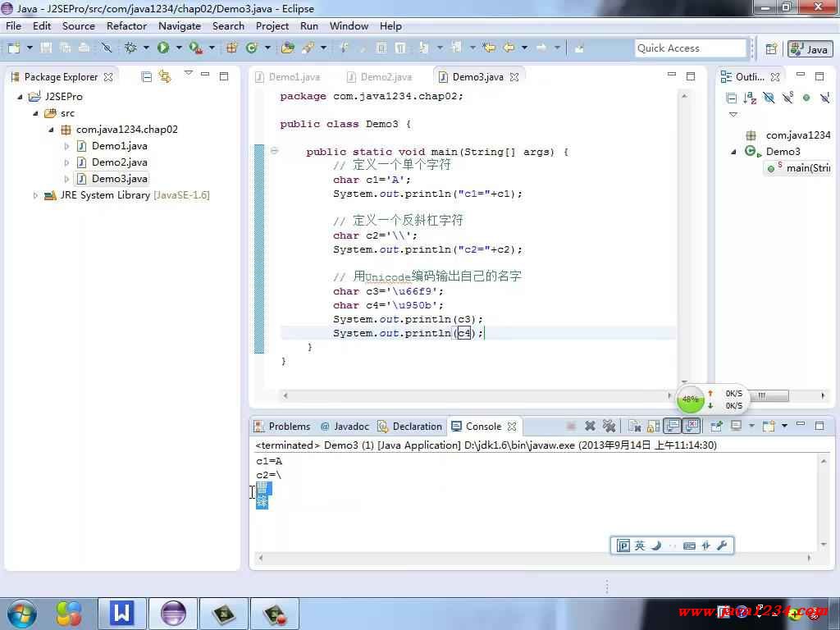Click the New Java Class icon
The image size is (840, 630).
(x=251, y=48)
